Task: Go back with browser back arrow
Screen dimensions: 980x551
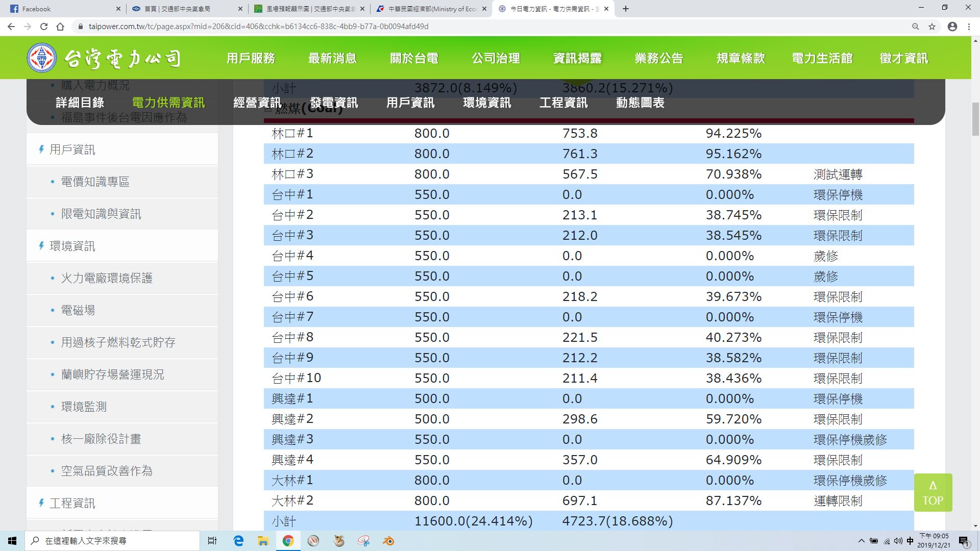Action: [11, 27]
